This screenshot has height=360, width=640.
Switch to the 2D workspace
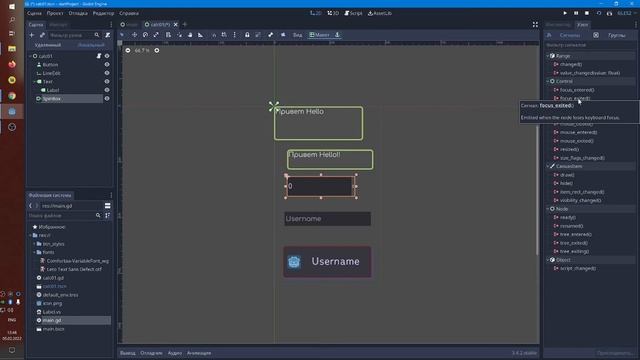point(316,13)
